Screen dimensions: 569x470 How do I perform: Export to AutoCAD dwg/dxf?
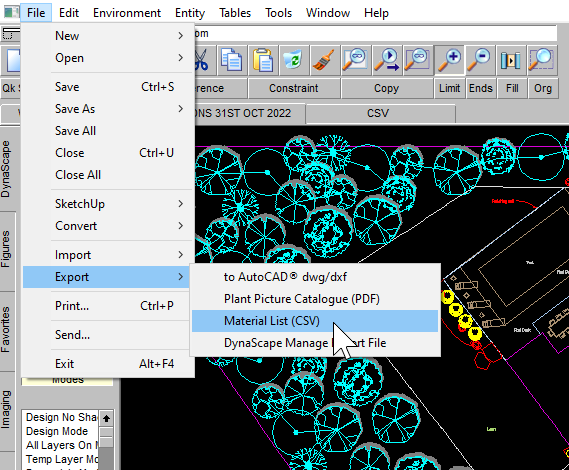[x=315, y=277]
